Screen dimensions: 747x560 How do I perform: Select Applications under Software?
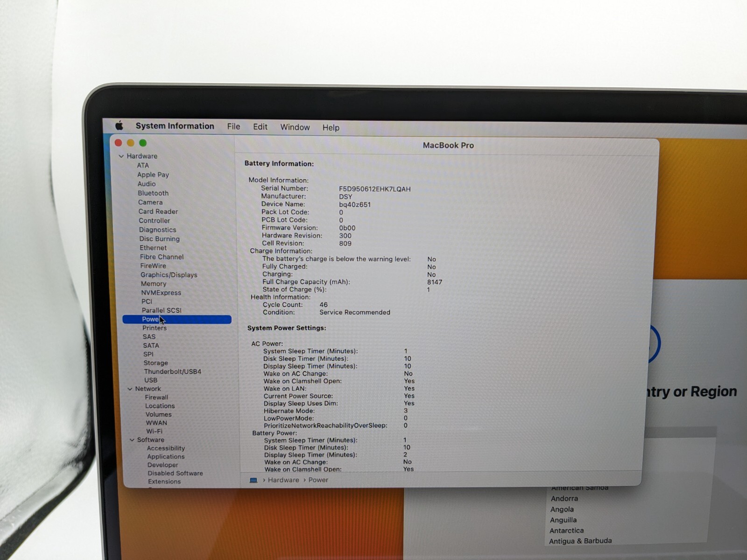click(x=166, y=456)
